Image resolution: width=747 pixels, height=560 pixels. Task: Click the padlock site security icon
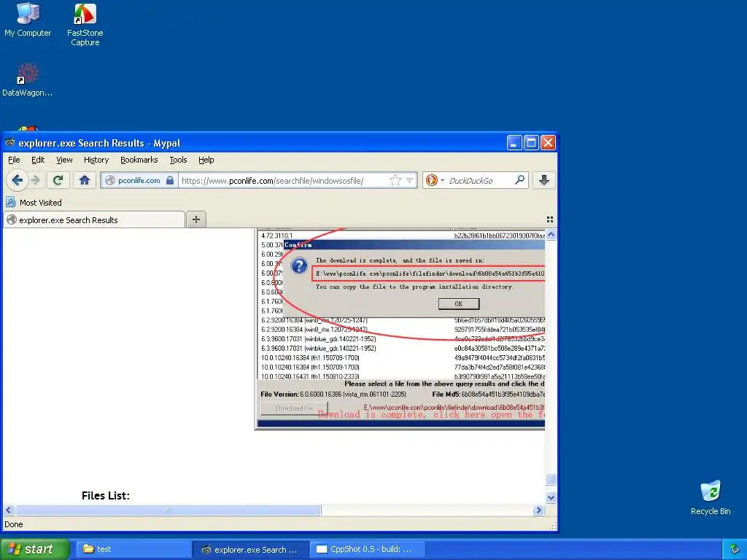click(x=169, y=181)
